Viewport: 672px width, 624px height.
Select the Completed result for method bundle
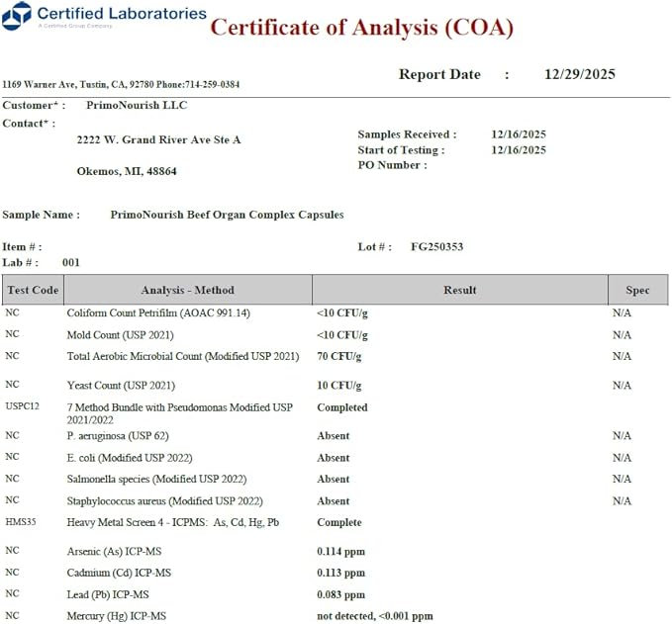(342, 407)
